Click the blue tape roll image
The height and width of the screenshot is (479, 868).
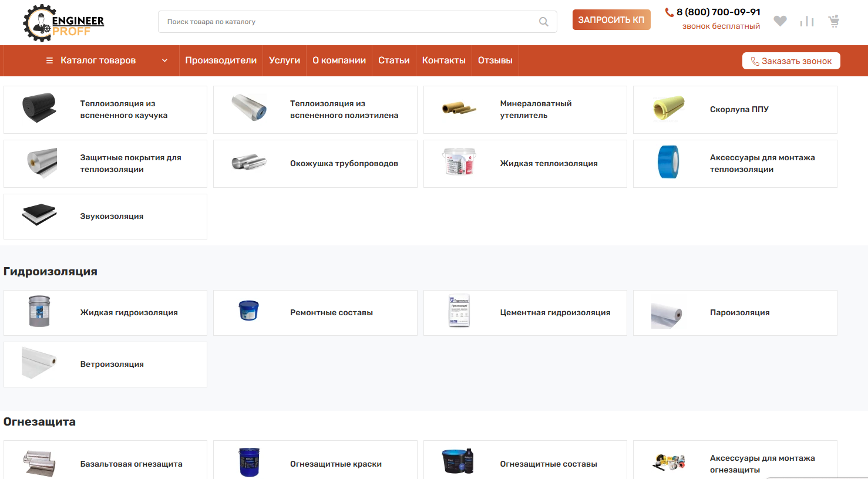tap(668, 162)
